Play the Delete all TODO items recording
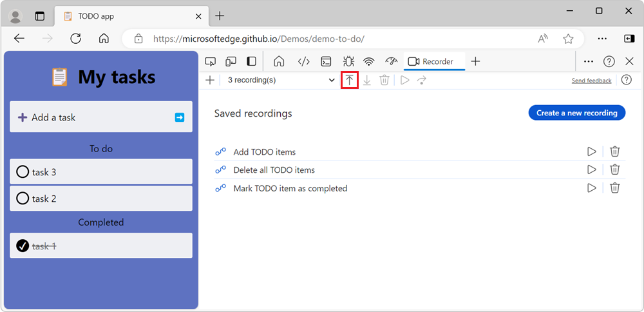 coord(591,170)
